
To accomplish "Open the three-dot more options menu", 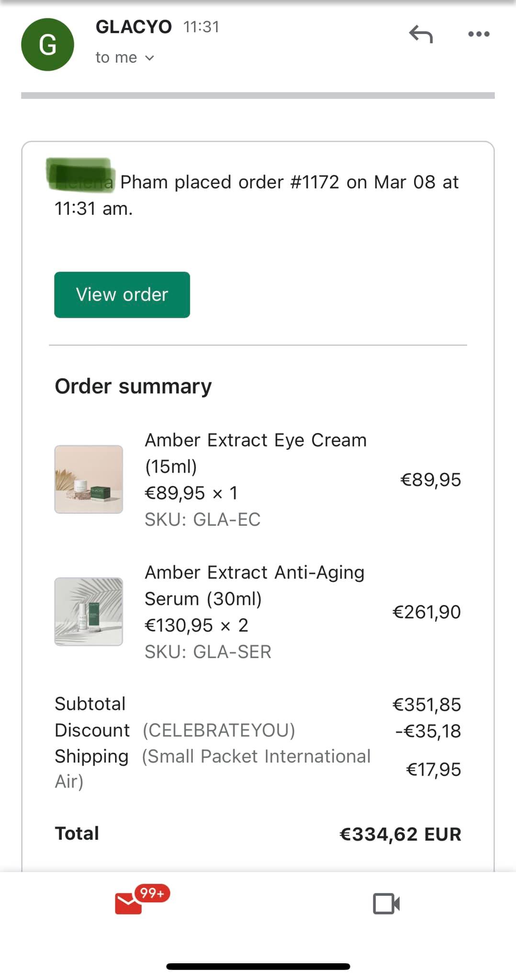I will coord(479,34).
